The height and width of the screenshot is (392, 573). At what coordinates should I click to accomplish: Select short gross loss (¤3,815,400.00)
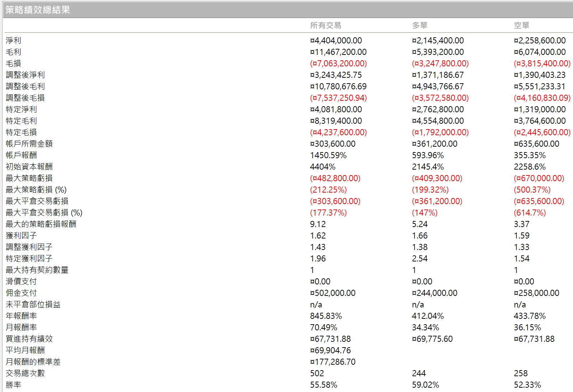542,63
